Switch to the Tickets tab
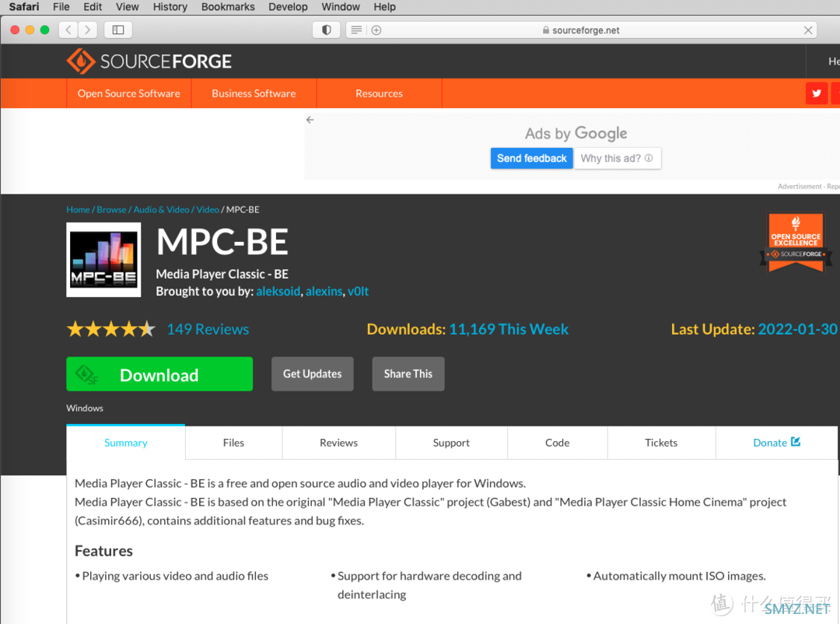The image size is (840, 624). [661, 443]
